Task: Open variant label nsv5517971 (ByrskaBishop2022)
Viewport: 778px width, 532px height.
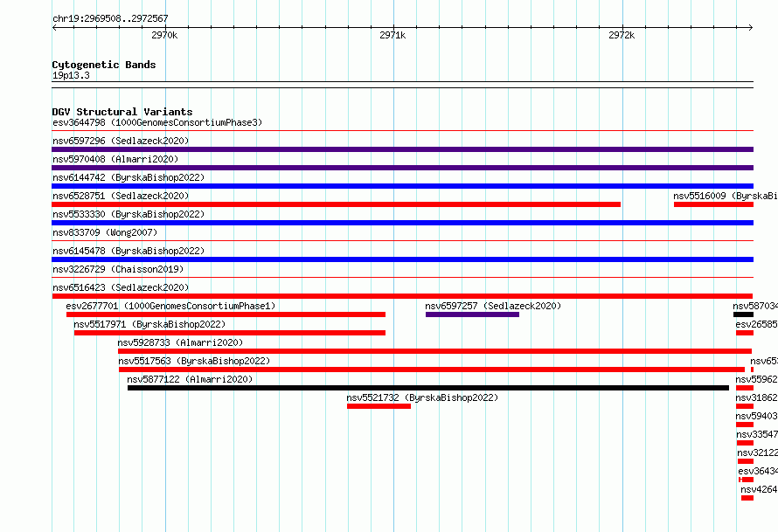Action: (x=149, y=324)
